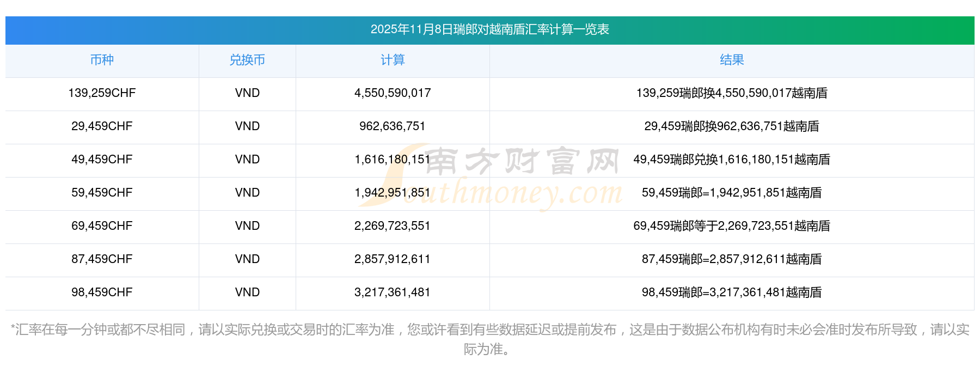
Task: Click VND in the 29,459CHF row
Action: [247, 126]
